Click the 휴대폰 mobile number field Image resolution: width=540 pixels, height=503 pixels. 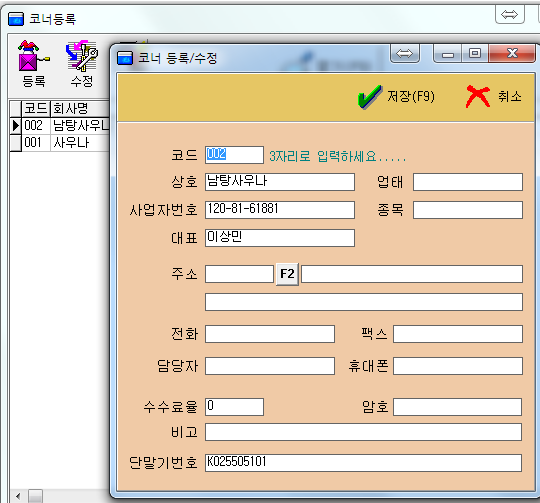[458, 366]
